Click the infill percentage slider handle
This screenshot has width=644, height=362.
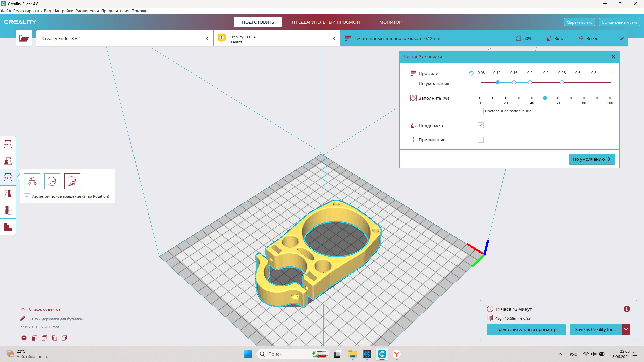tap(545, 98)
